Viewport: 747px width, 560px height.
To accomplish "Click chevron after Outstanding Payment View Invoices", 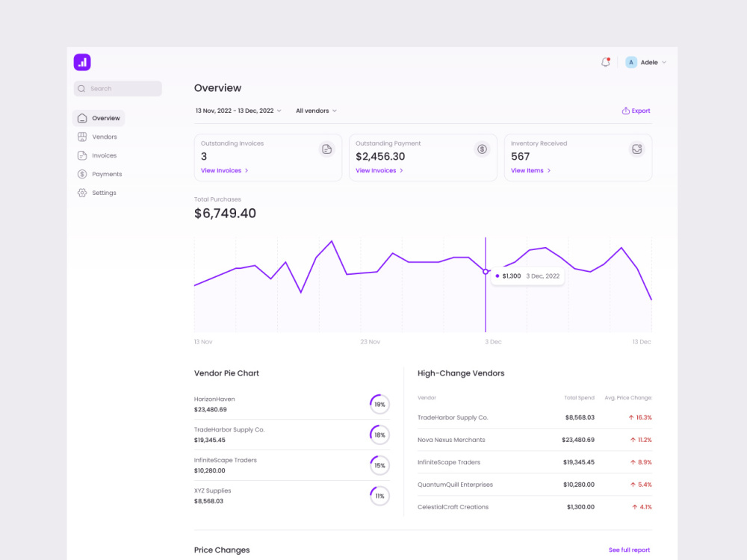I will coord(401,170).
